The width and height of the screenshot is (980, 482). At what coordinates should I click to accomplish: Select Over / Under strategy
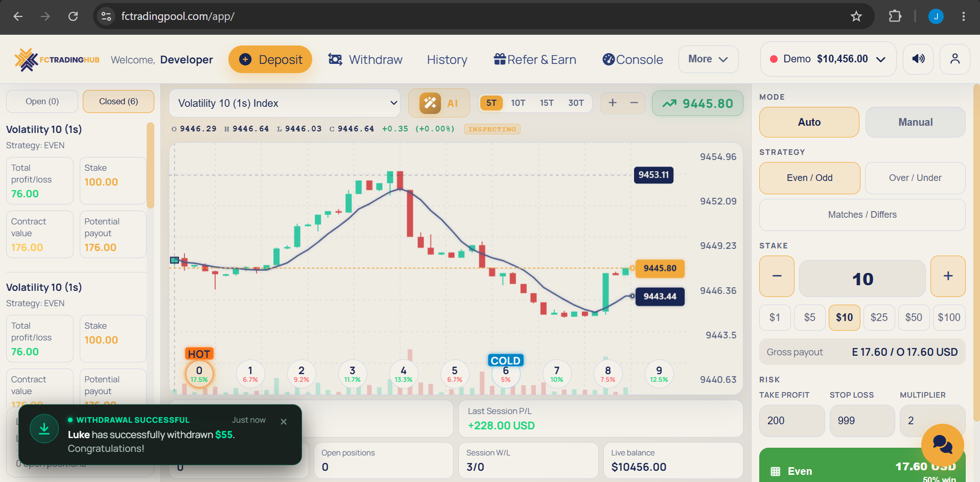915,178
